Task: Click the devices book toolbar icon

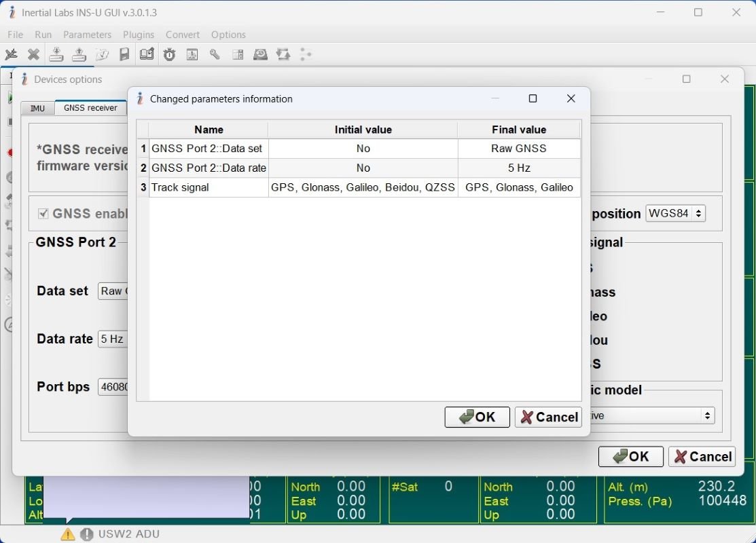Action: click(147, 54)
